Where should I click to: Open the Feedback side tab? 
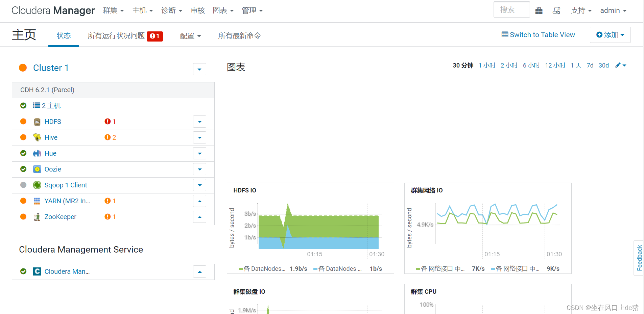(x=639, y=258)
